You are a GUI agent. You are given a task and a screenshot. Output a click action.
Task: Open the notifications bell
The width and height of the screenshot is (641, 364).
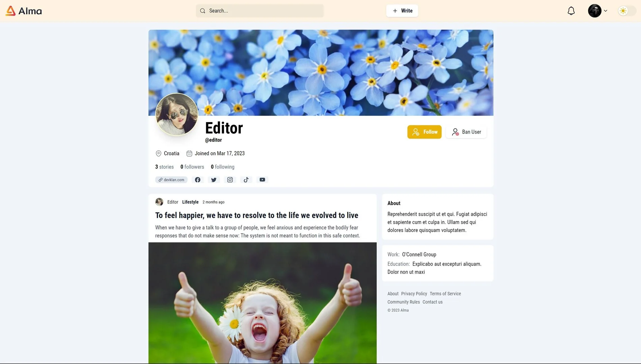pyautogui.click(x=571, y=11)
